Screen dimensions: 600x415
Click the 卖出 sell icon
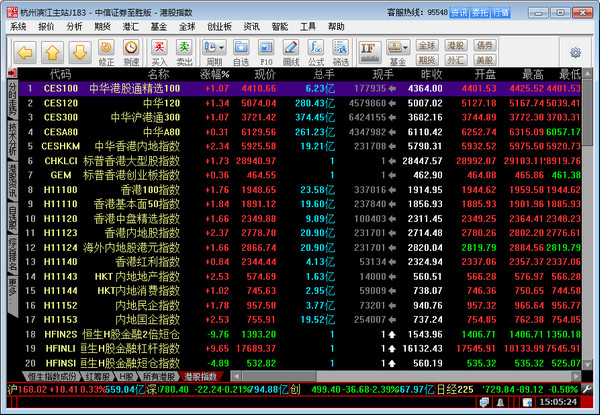(184, 52)
